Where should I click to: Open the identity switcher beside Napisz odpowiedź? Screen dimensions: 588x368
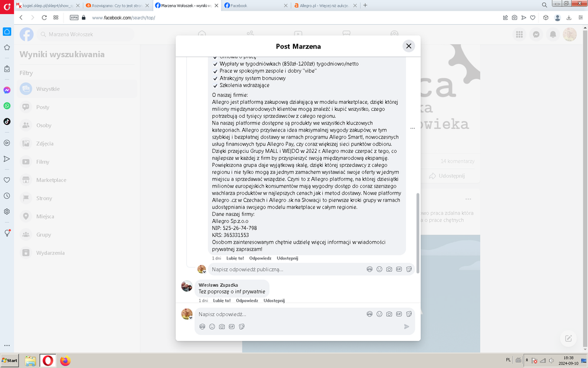coord(187,314)
